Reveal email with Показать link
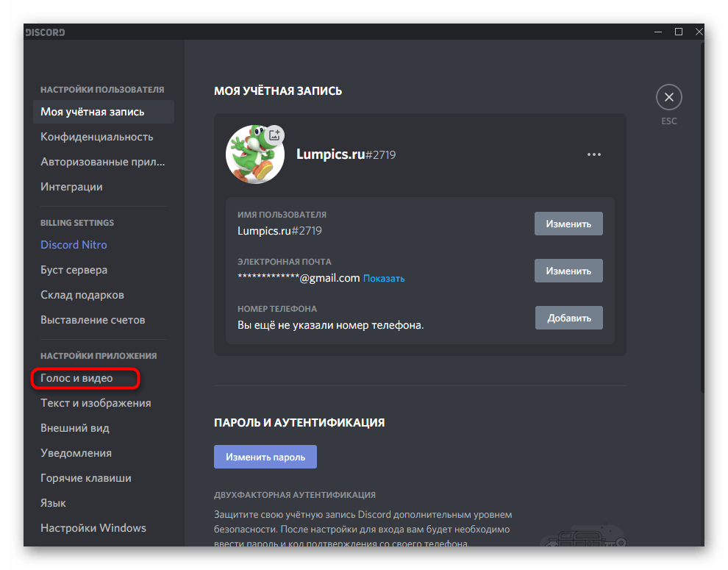 384,279
